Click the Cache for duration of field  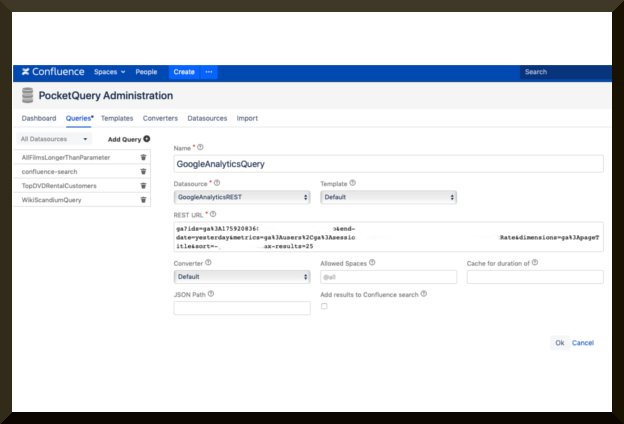tap(535, 277)
